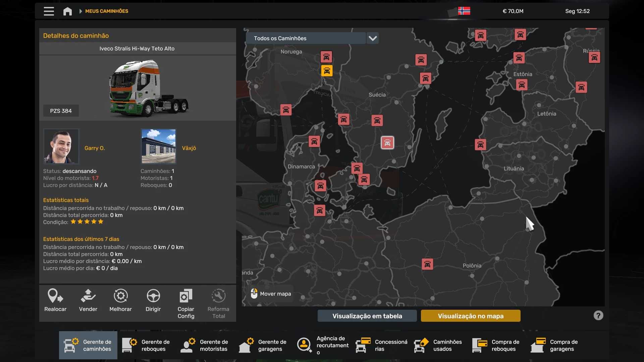Click the Melhorar upgrade icon
This screenshot has height=362, width=644.
click(120, 296)
